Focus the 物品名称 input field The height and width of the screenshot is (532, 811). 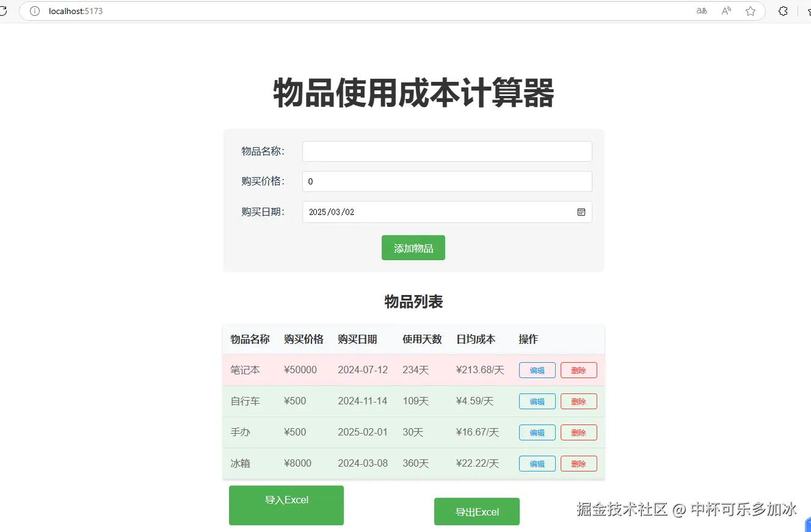(447, 151)
